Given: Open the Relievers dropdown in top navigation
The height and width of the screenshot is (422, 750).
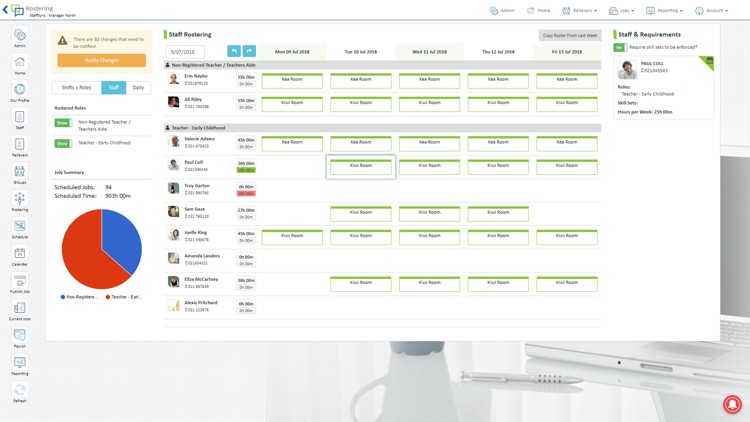Looking at the screenshot, I should (x=580, y=11).
